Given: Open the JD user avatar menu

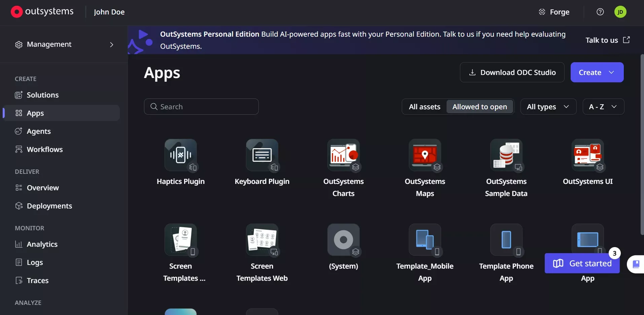Looking at the screenshot, I should pyautogui.click(x=620, y=12).
